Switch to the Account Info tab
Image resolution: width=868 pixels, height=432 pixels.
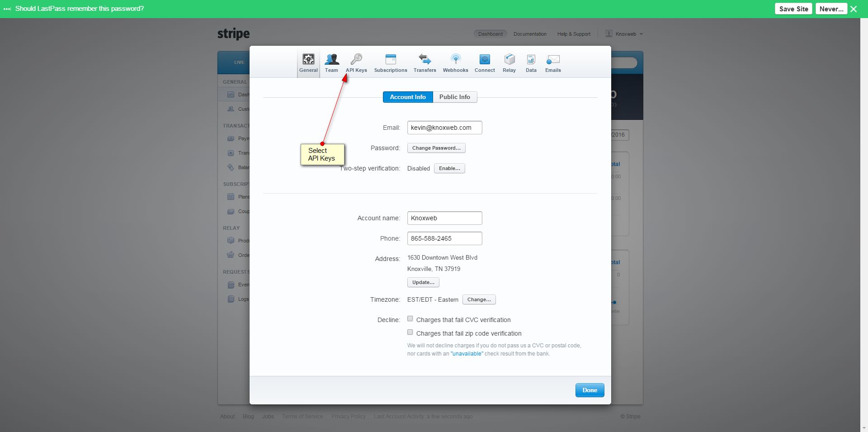(x=408, y=97)
